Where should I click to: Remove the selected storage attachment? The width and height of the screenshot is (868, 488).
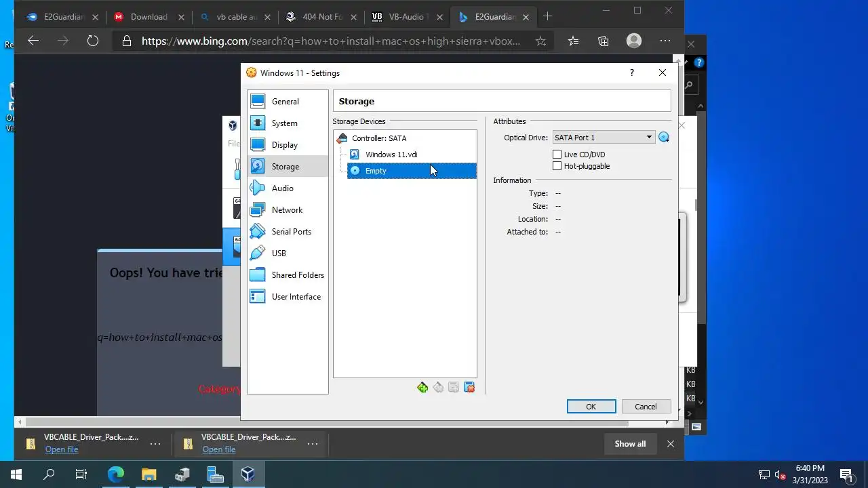pyautogui.click(x=469, y=388)
